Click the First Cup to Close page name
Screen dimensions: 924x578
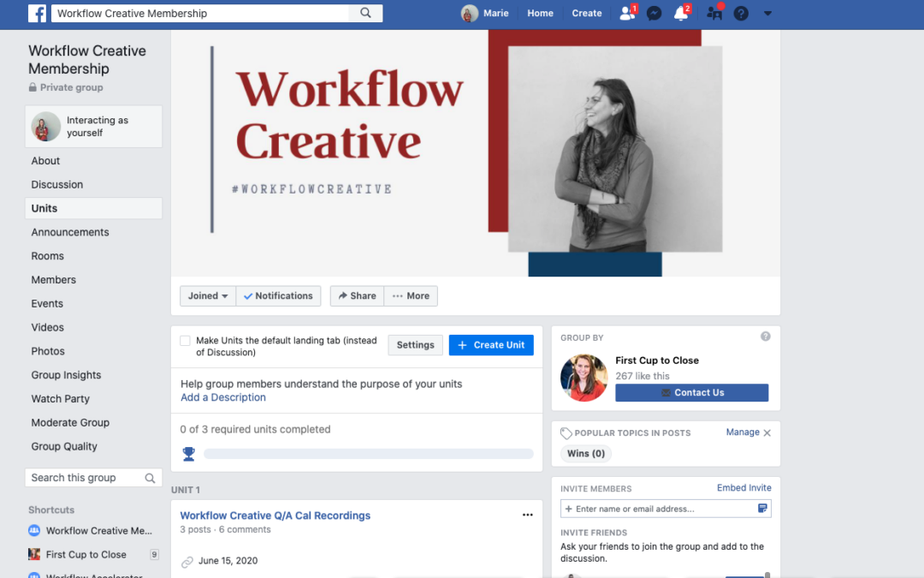click(x=657, y=361)
